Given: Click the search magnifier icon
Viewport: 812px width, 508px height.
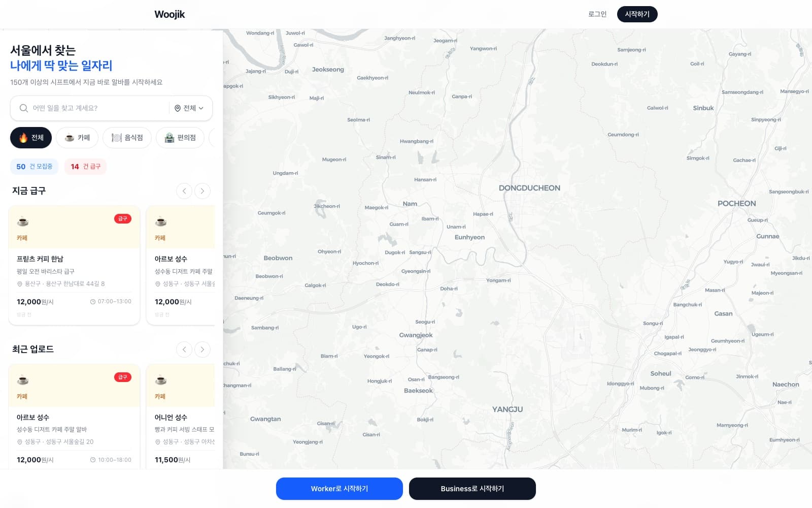Looking at the screenshot, I should pyautogui.click(x=23, y=108).
